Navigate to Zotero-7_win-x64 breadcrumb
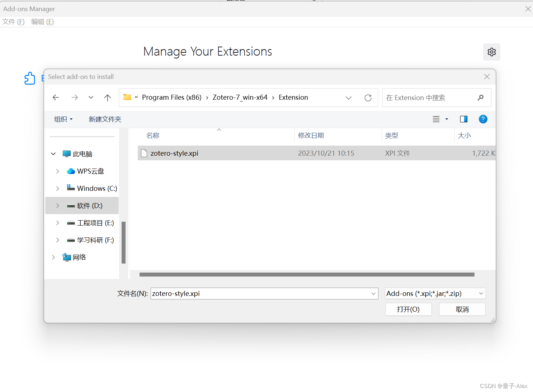The height and width of the screenshot is (392, 533). pyautogui.click(x=240, y=97)
